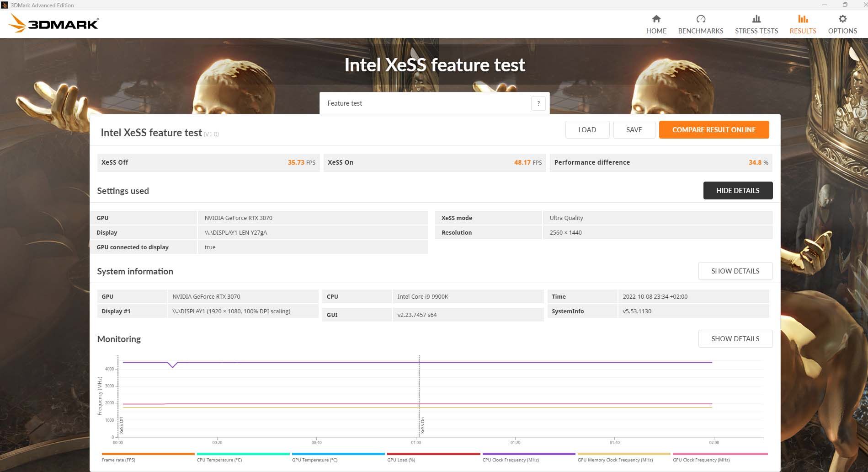Click the HOME menu label
The width and height of the screenshot is (868, 472).
(656, 31)
